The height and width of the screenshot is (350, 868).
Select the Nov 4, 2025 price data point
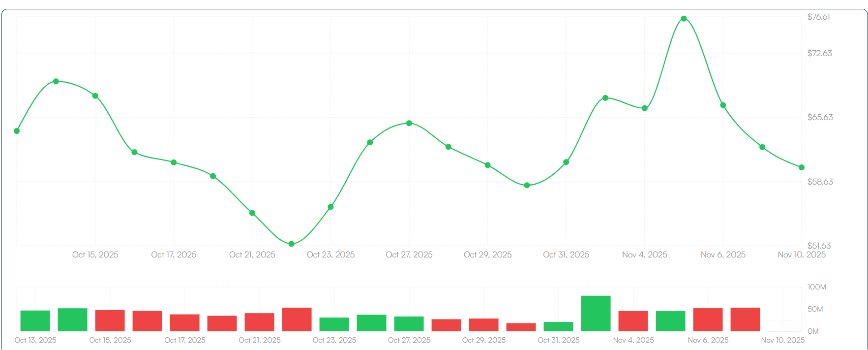644,108
